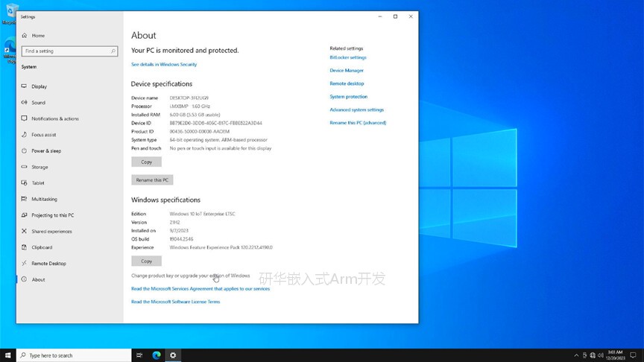The height and width of the screenshot is (362, 644).
Task: Read the Microsoft Services Agreement link
Action: [201, 289]
